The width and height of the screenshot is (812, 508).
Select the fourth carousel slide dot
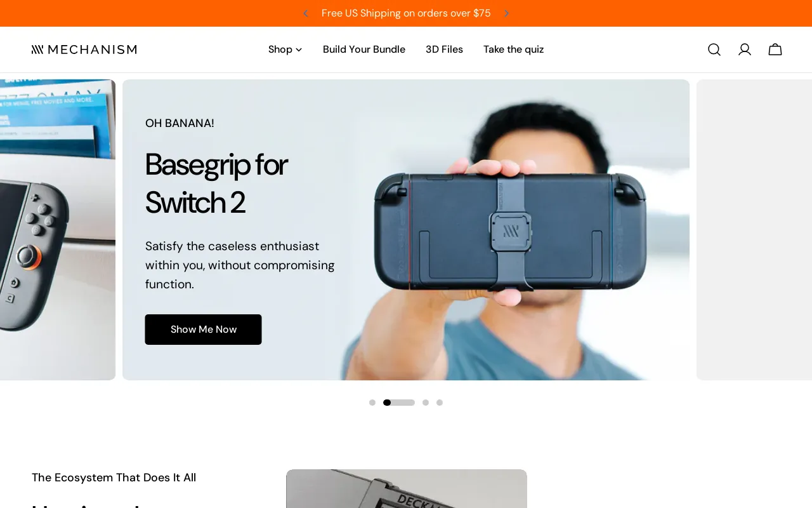click(440, 403)
